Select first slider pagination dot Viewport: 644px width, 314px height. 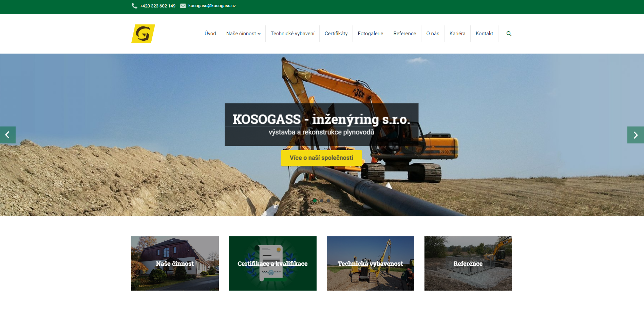(315, 201)
